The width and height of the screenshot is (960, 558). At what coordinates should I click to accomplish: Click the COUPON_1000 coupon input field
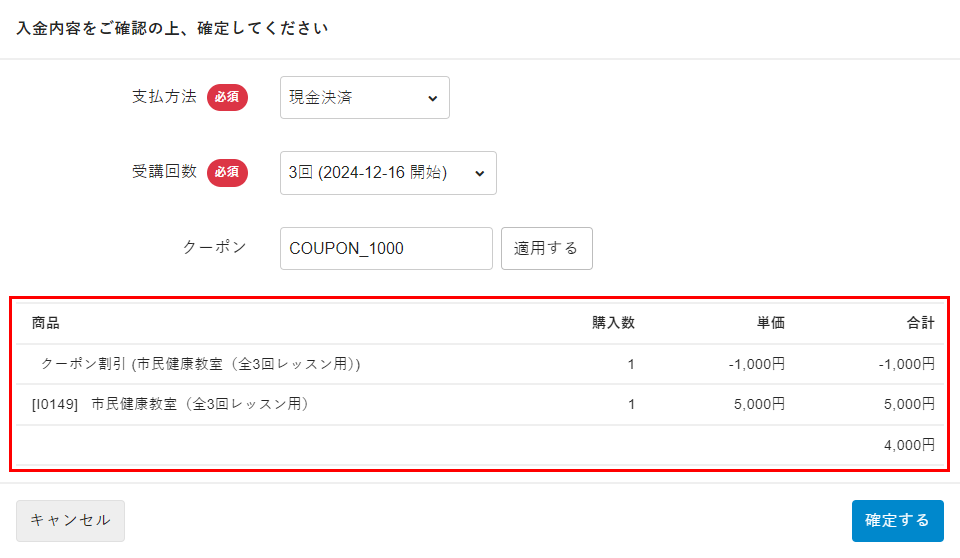(x=386, y=248)
